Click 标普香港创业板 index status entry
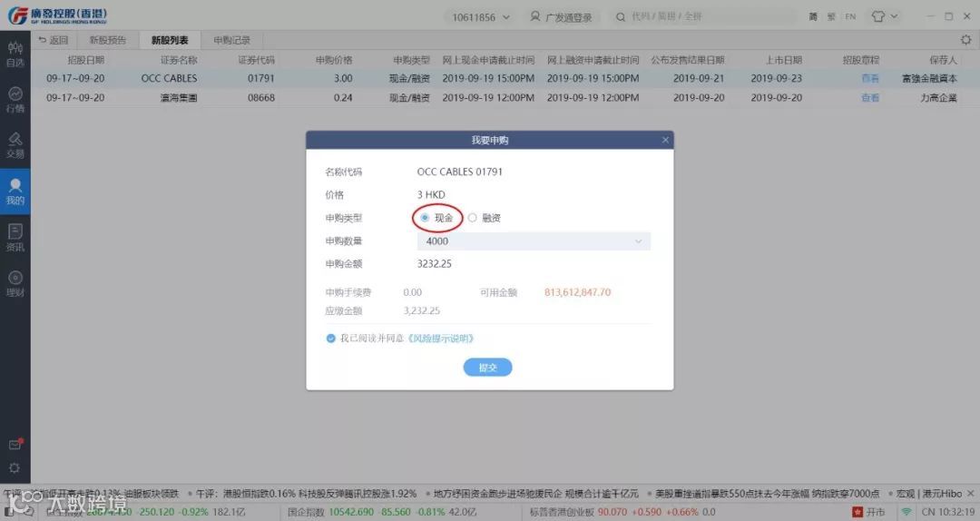980x521 pixels. click(x=622, y=512)
